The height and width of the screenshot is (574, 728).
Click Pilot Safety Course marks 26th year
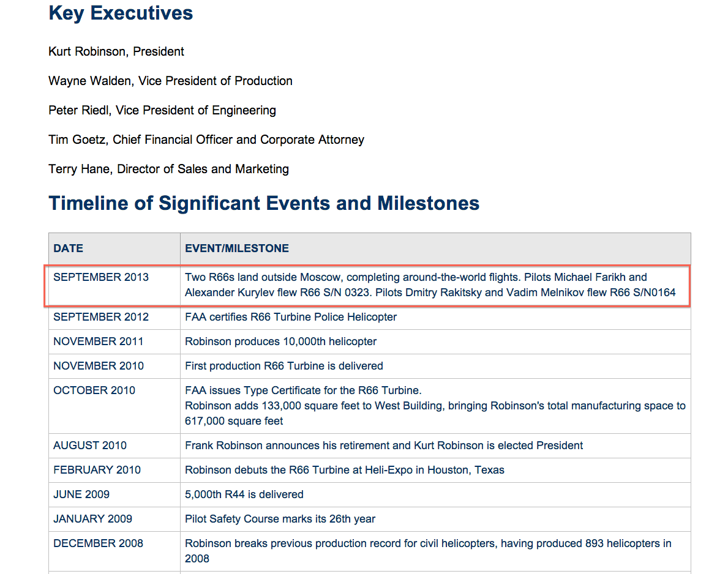tap(280, 519)
